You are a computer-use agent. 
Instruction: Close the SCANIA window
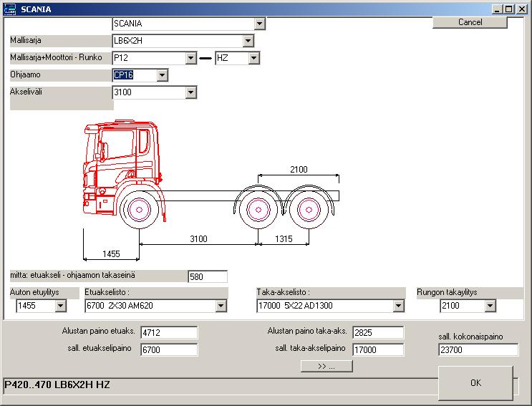tap(522, 9)
